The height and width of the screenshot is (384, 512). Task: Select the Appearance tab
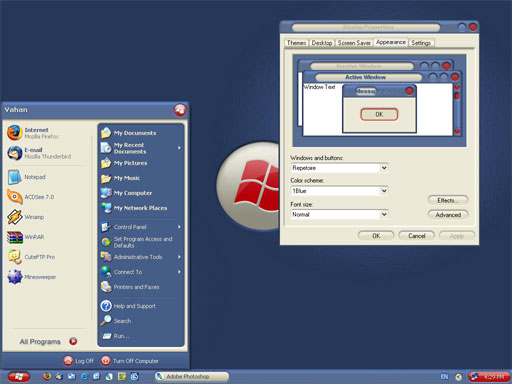coord(391,42)
